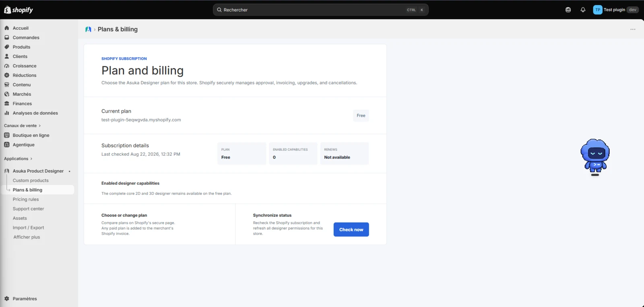Open the Test plugin account menu
This screenshot has height=307, width=644.
tap(616, 10)
